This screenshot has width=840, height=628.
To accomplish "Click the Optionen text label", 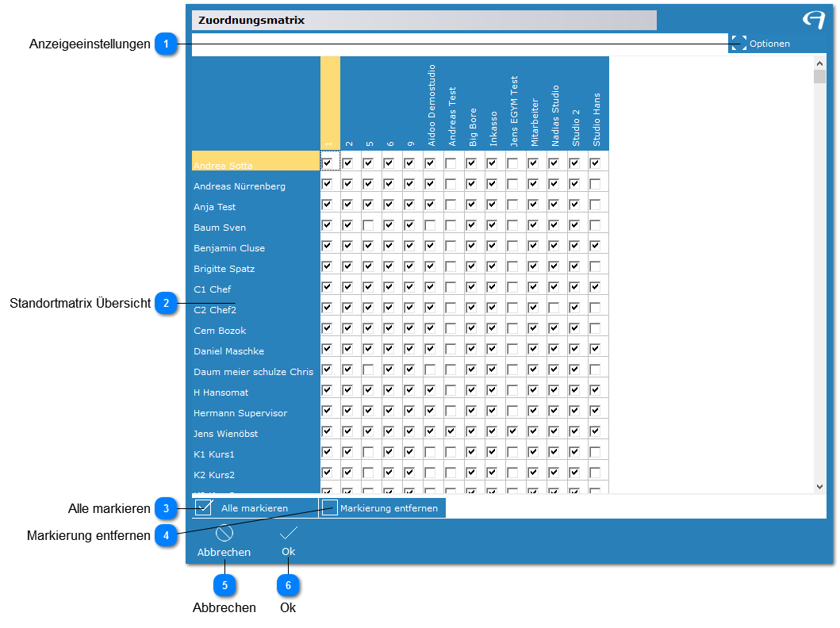I will click(x=769, y=44).
